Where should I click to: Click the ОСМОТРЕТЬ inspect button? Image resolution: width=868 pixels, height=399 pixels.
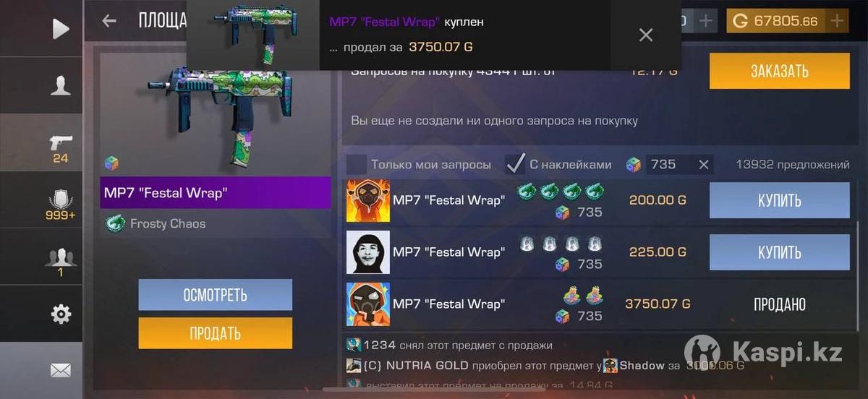pyautogui.click(x=216, y=295)
